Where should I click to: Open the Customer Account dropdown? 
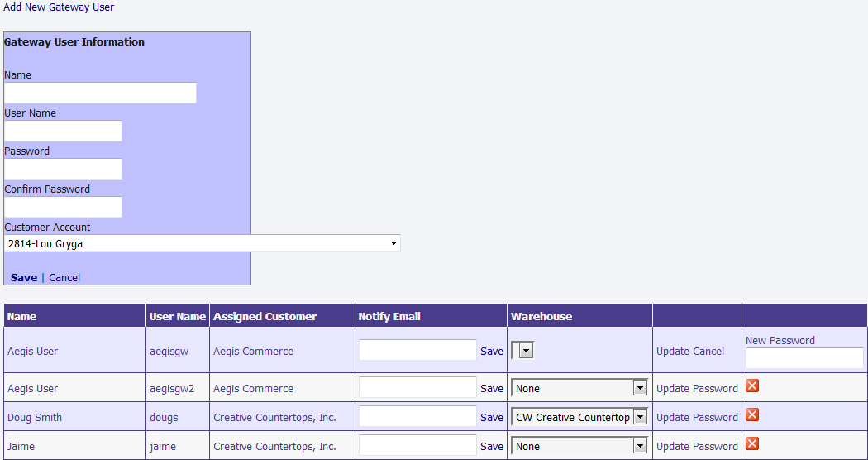[202, 243]
